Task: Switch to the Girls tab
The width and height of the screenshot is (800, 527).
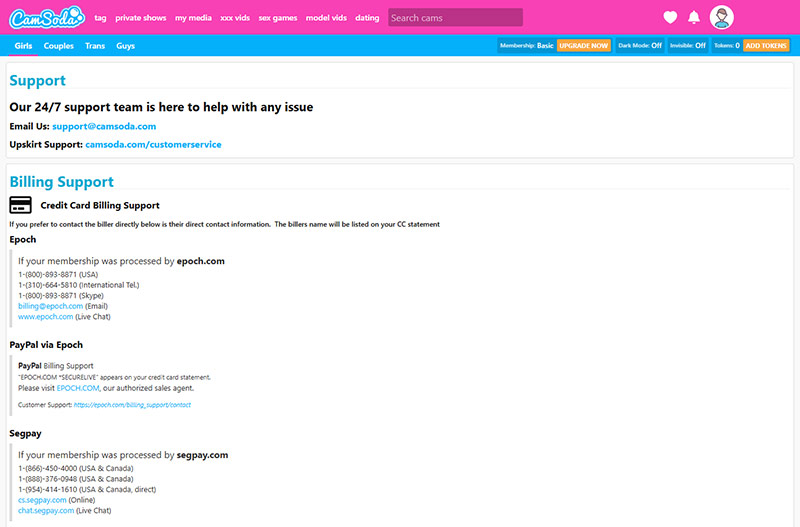Action: tap(23, 46)
